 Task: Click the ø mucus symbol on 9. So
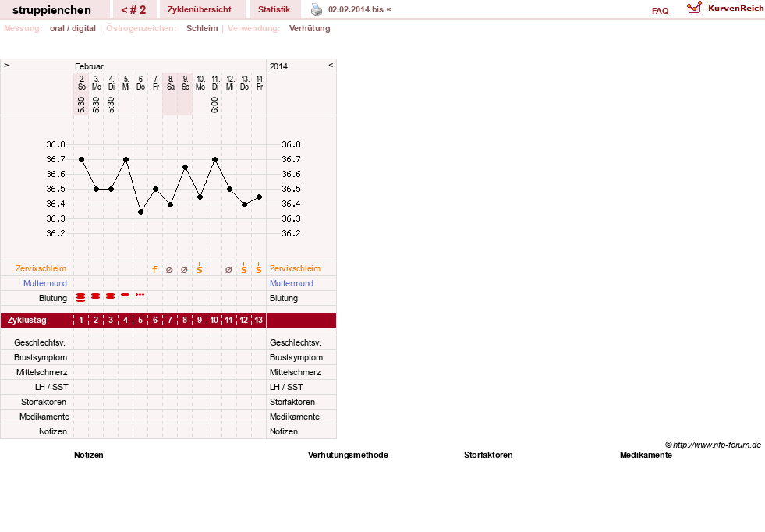click(x=184, y=269)
